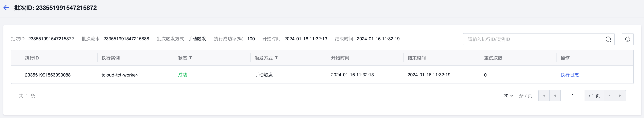644x118 pixels.
Task: Expand the 20 per-page dropdown
Action: click(x=508, y=96)
